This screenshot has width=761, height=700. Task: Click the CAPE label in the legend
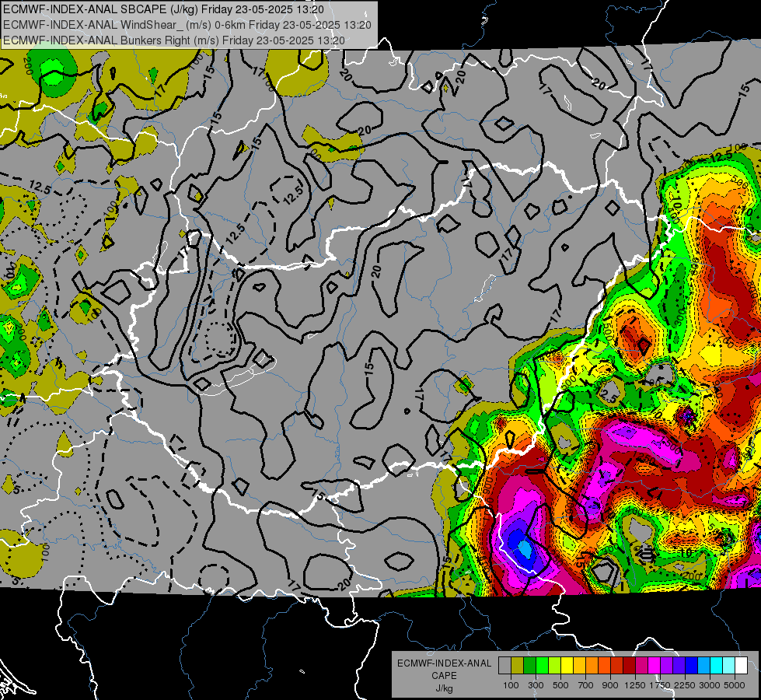[x=444, y=676]
